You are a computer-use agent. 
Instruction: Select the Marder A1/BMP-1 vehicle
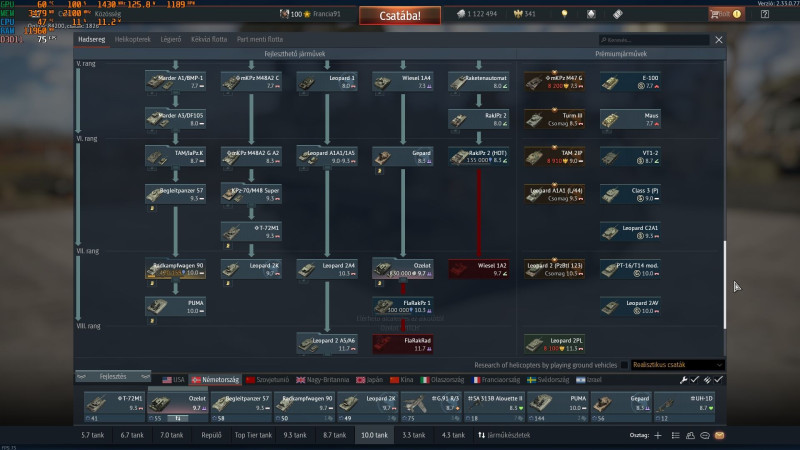(176, 81)
